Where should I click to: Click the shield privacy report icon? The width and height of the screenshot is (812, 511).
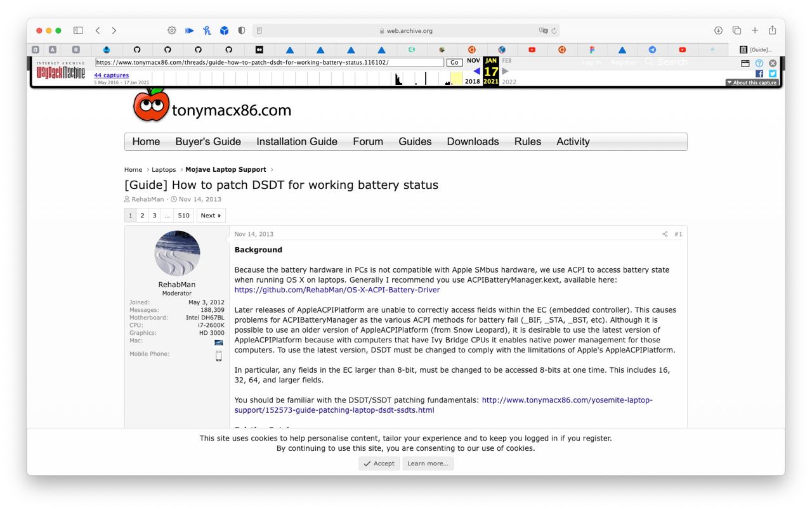tap(242, 30)
